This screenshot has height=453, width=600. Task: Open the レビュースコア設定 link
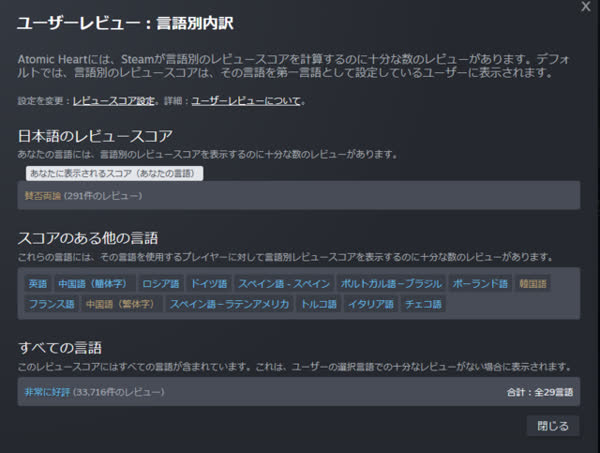click(x=114, y=101)
